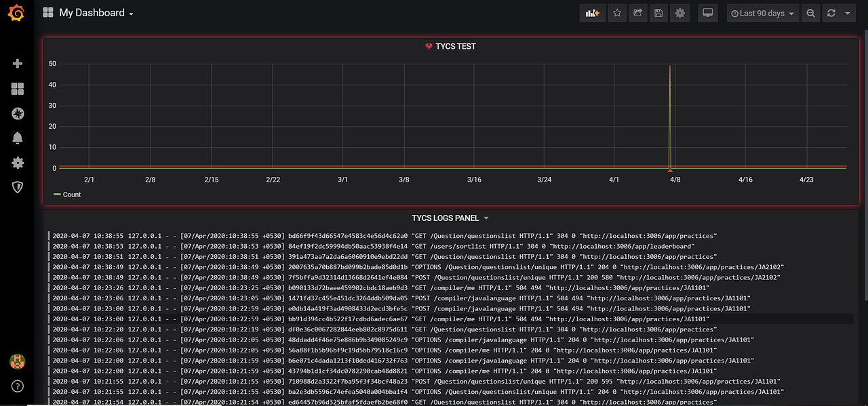Open Server Admin shield icon
868x406 pixels.
click(x=18, y=187)
